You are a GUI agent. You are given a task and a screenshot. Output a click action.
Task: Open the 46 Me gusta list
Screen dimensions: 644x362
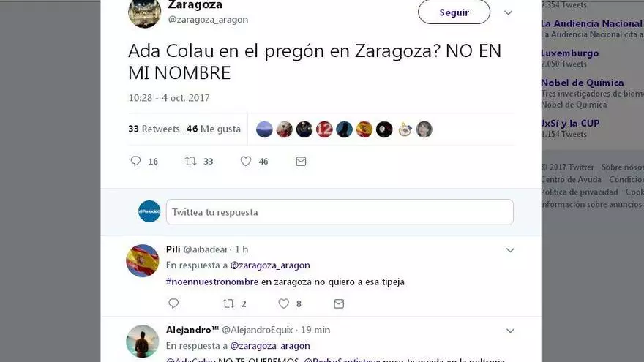point(214,129)
